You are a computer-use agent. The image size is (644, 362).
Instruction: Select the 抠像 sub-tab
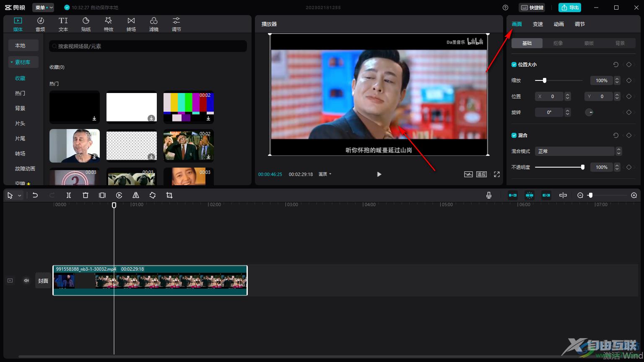(x=558, y=43)
